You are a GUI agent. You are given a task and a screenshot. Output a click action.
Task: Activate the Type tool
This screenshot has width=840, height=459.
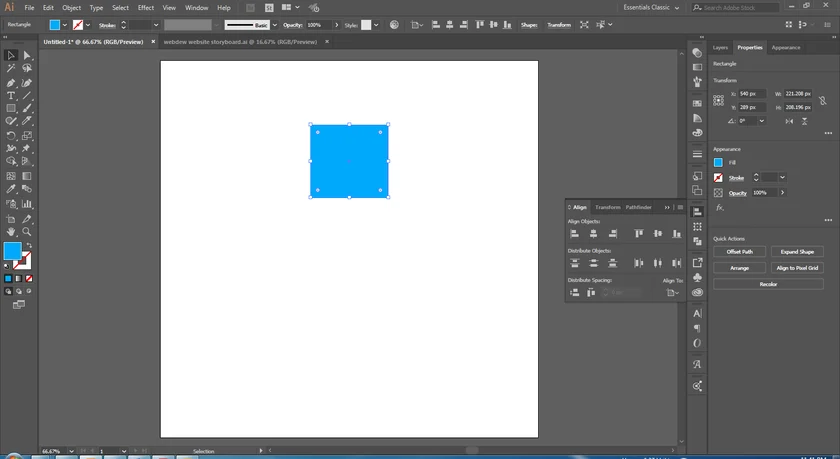click(x=11, y=95)
